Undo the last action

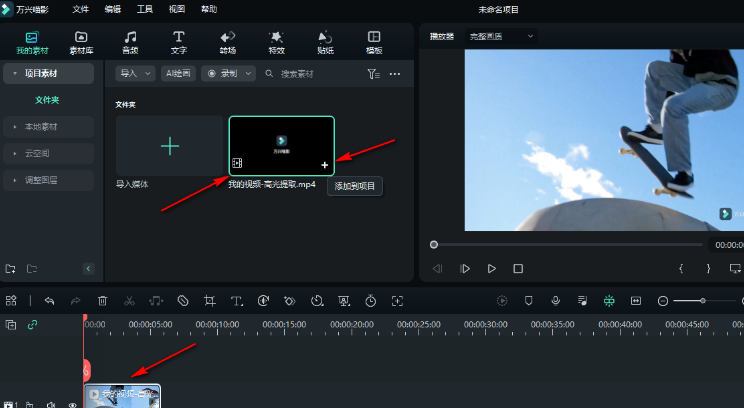pyautogui.click(x=49, y=301)
